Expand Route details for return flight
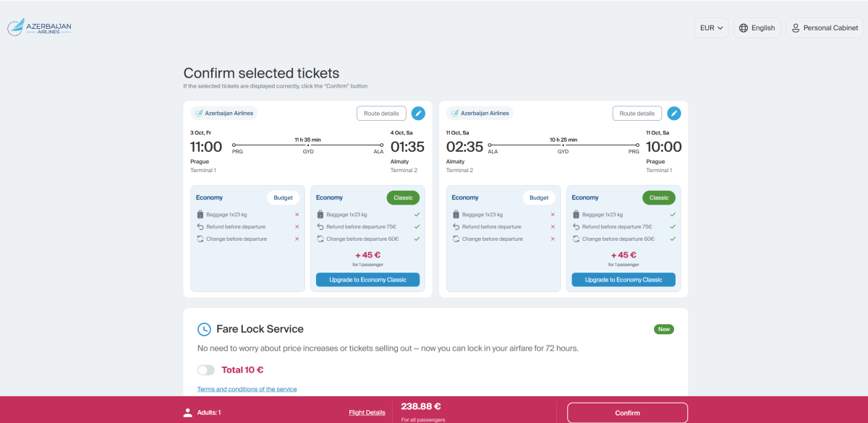This screenshot has width=868, height=423. click(637, 114)
